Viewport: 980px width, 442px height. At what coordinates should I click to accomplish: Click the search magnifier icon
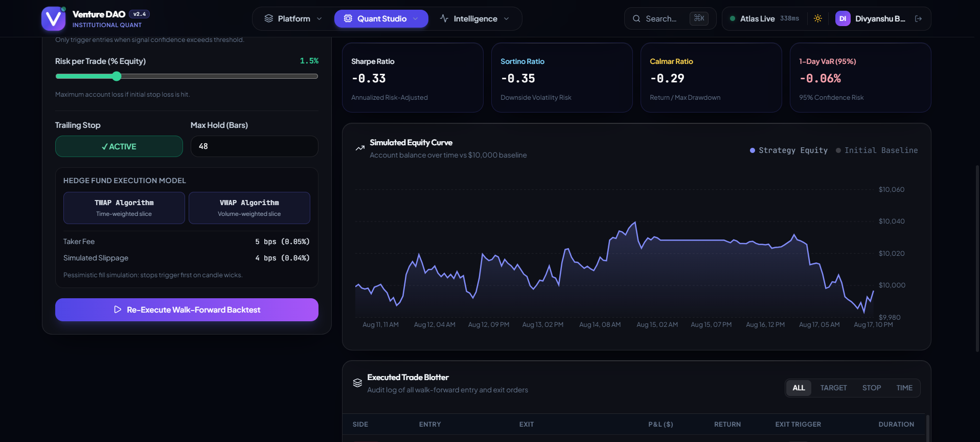pyautogui.click(x=636, y=18)
